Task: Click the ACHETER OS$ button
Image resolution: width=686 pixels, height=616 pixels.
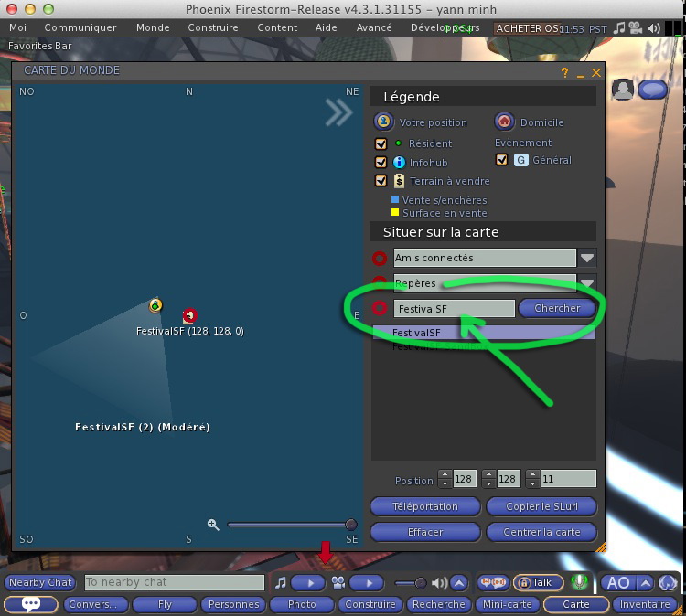Action: point(527,28)
